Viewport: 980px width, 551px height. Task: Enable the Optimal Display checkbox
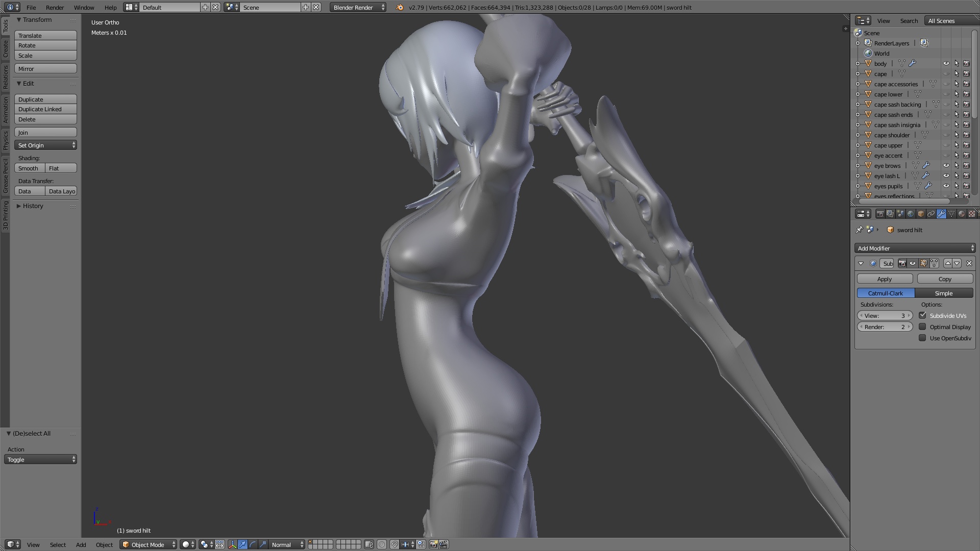click(922, 327)
